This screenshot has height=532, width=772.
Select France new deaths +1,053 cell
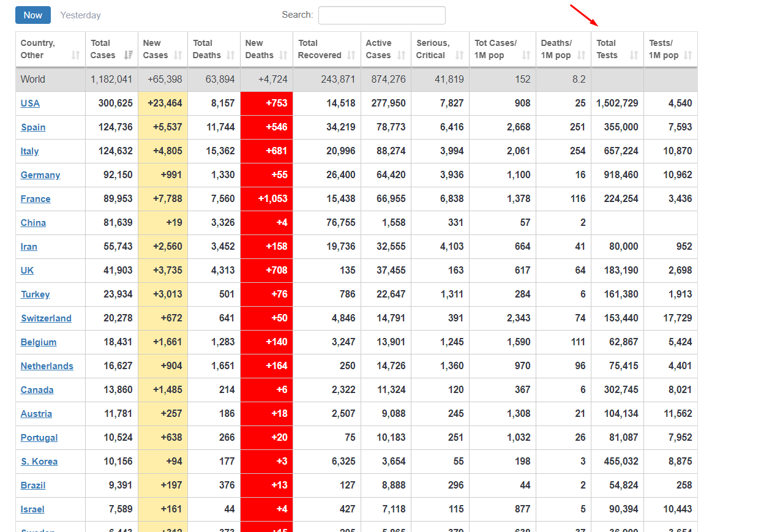266,198
